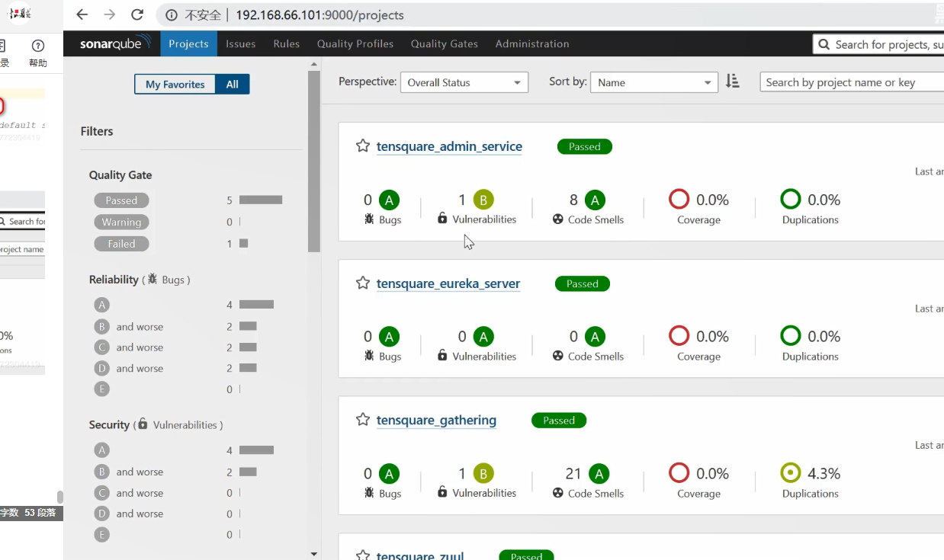Filter Security by C and worse
944x560 pixels.
pyautogui.click(x=128, y=493)
